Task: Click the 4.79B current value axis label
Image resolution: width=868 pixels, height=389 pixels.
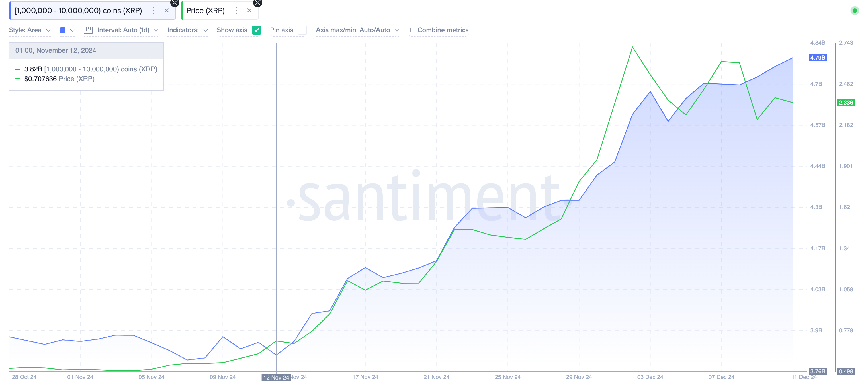Action: [818, 58]
